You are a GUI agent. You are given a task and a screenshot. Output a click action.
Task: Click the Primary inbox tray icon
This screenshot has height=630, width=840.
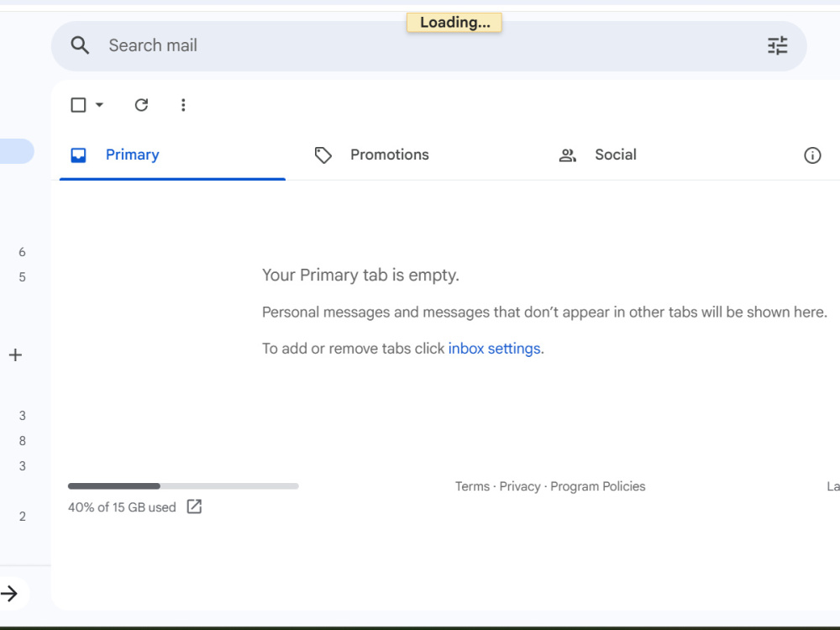78,155
